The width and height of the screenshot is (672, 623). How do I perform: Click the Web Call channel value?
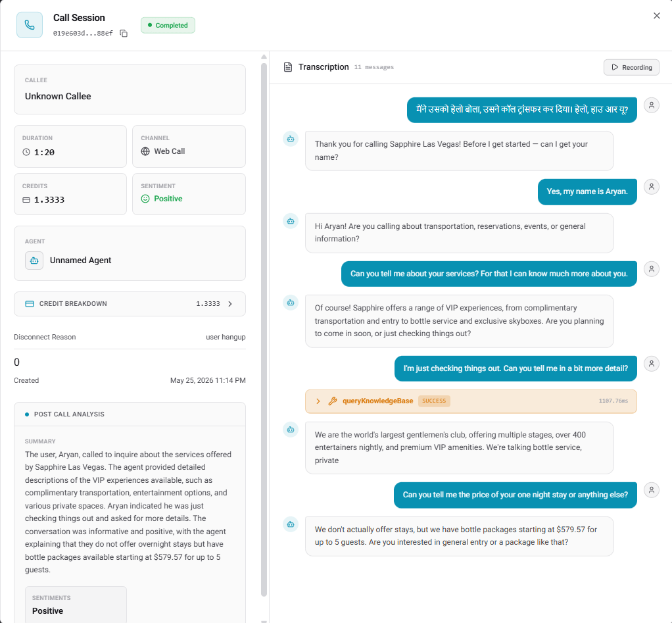pos(169,151)
